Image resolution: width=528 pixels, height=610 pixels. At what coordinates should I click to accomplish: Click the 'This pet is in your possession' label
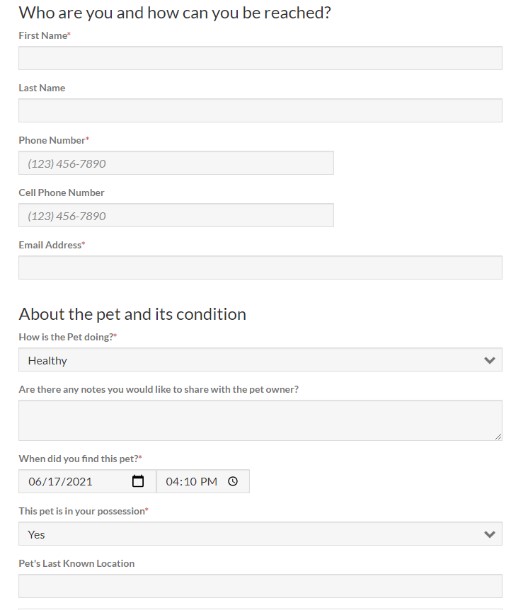pos(83,511)
